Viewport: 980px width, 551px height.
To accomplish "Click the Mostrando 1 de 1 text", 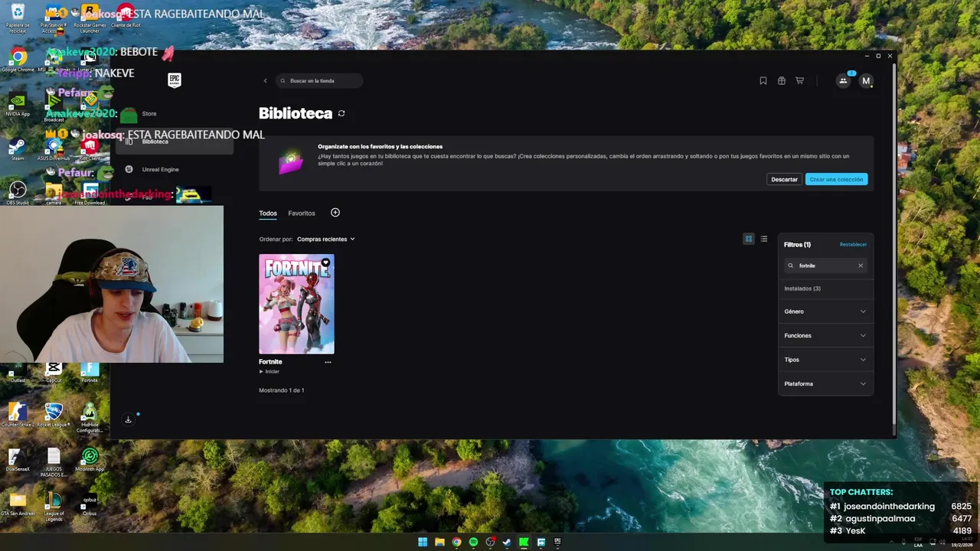I will pyautogui.click(x=281, y=390).
